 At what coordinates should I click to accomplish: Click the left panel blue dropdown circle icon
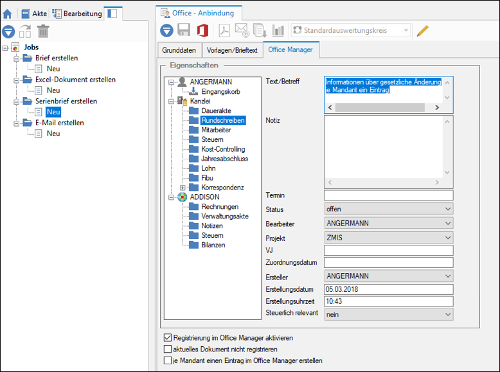click(8, 32)
